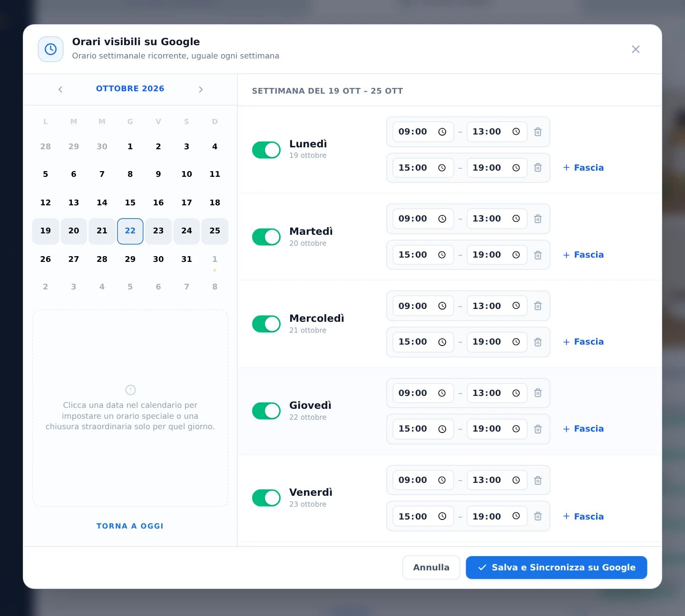This screenshot has height=616, width=685.
Task: Open clock picker for Venerdì 19:00 end
Action: tap(516, 516)
